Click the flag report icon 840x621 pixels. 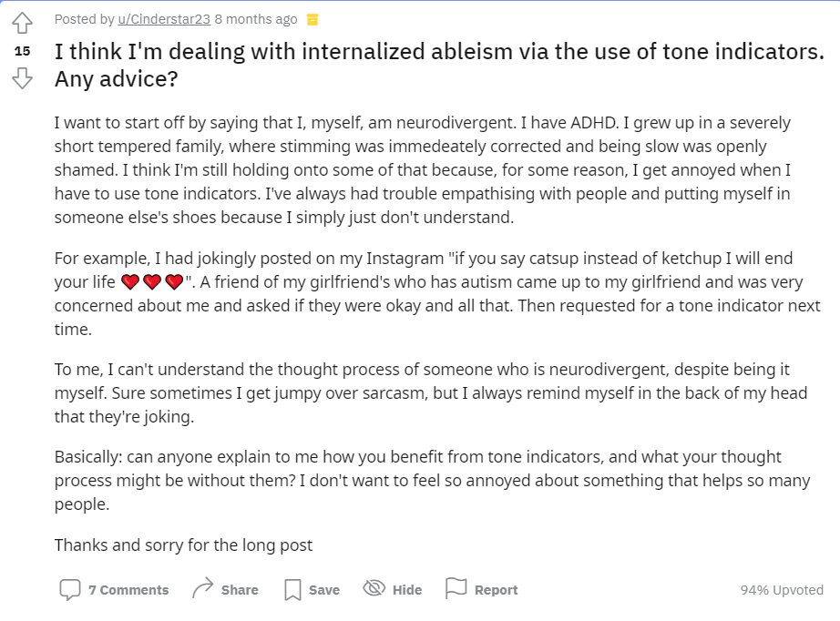pyautogui.click(x=456, y=588)
